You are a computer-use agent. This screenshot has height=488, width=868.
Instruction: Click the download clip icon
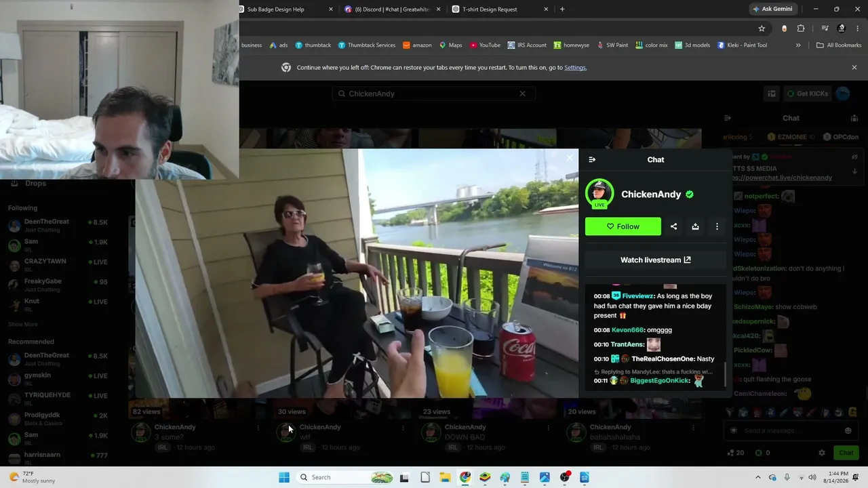pos(695,226)
